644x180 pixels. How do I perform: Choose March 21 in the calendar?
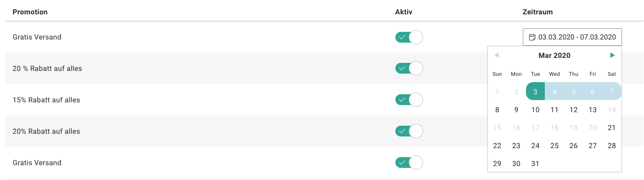(611, 127)
